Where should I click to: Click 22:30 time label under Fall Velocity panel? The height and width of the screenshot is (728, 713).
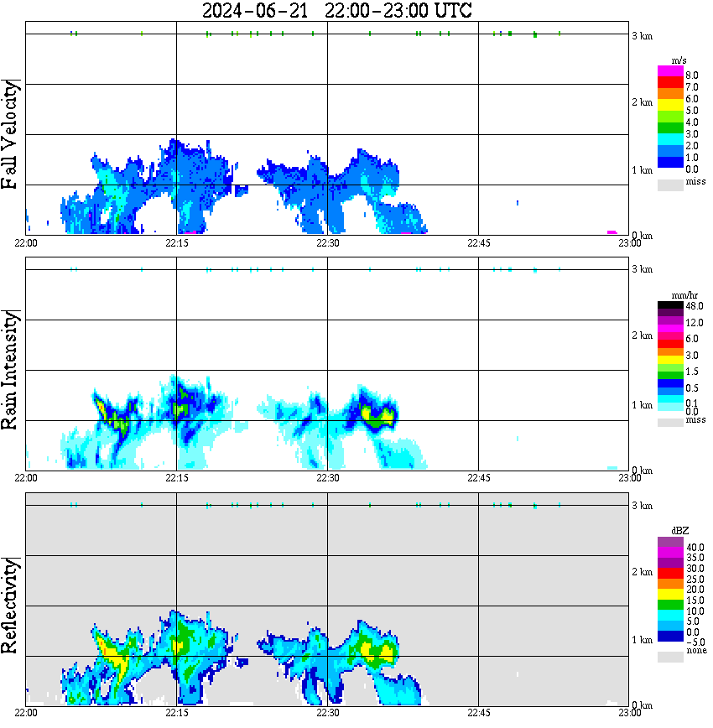tap(327, 243)
